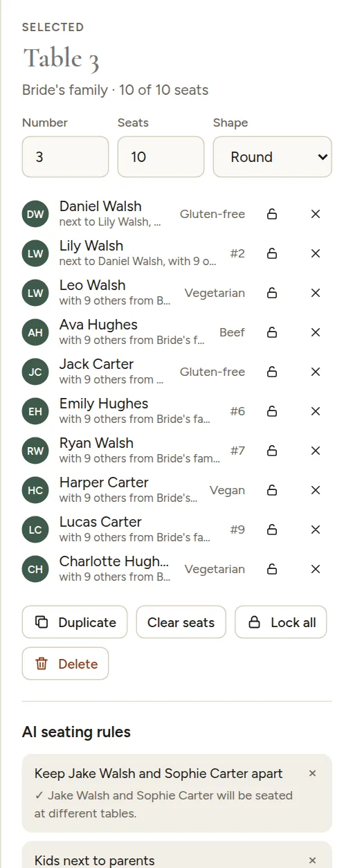This screenshot has height=868, width=353.
Task: Remove Lily Walsh from the table
Action: [316, 253]
